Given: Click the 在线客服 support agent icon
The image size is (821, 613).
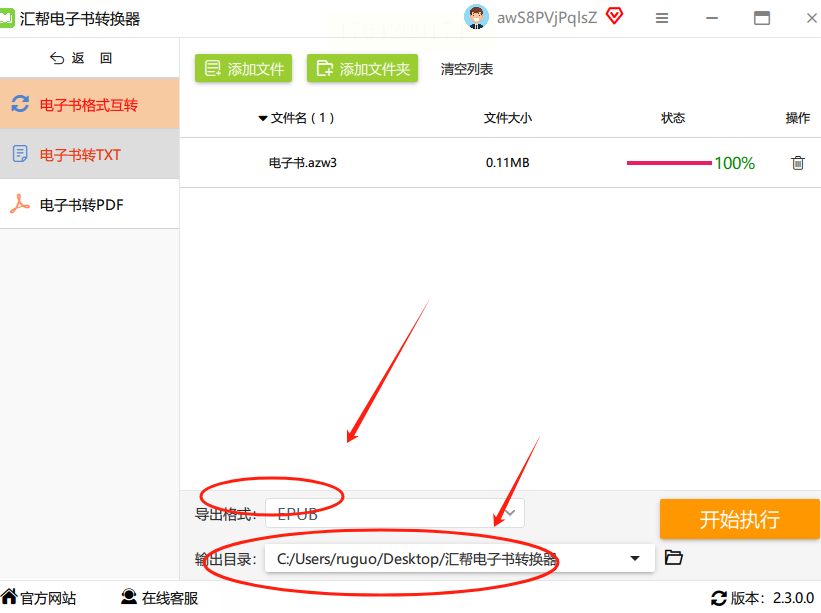Looking at the screenshot, I should click(x=129, y=597).
